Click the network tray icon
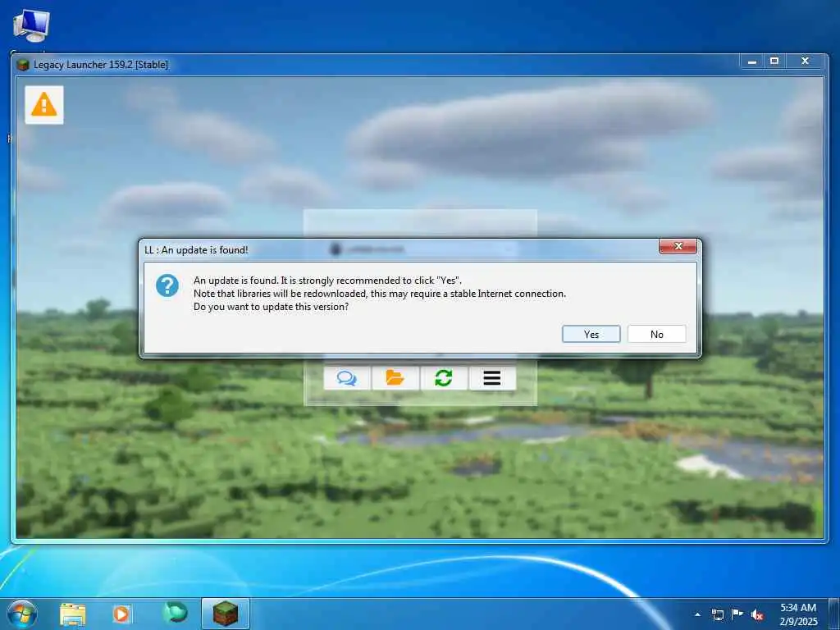 (x=717, y=614)
